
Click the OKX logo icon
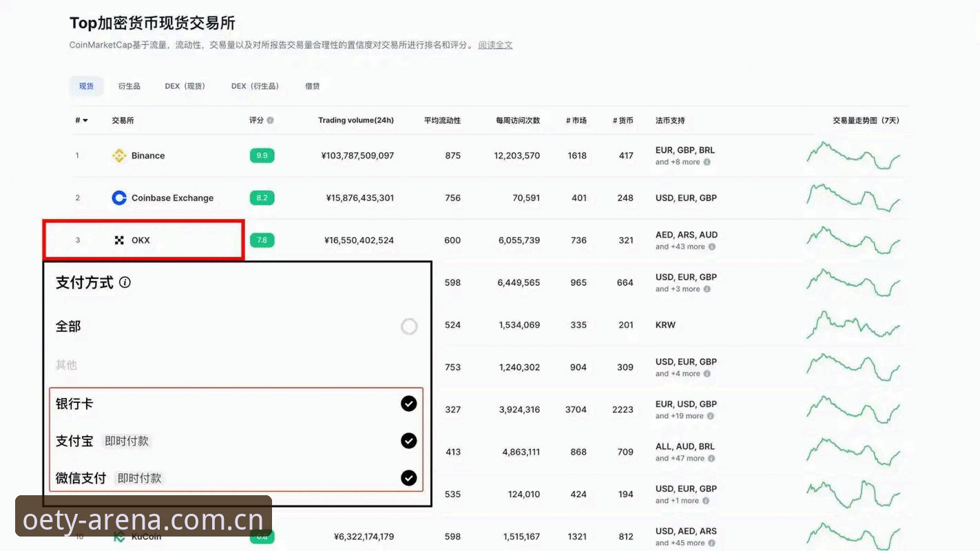[x=119, y=240]
